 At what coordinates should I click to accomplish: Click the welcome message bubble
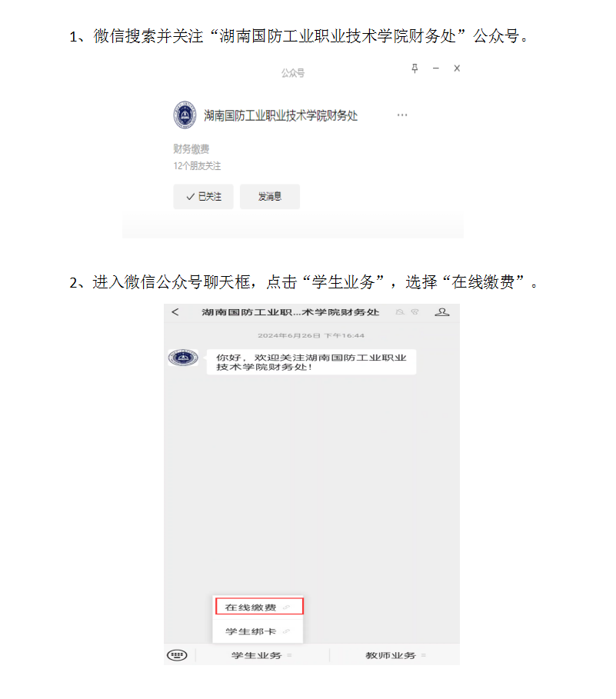click(311, 362)
